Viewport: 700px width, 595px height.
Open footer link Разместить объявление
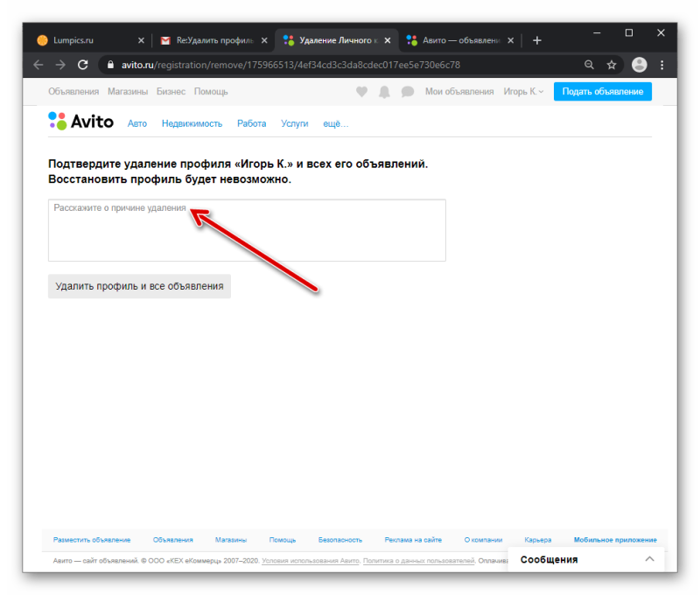(92, 540)
